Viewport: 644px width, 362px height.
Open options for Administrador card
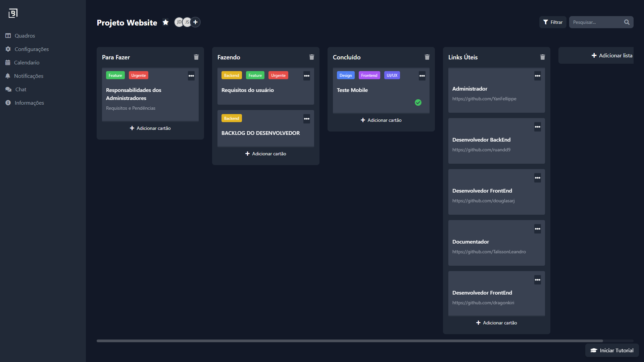[538, 76]
